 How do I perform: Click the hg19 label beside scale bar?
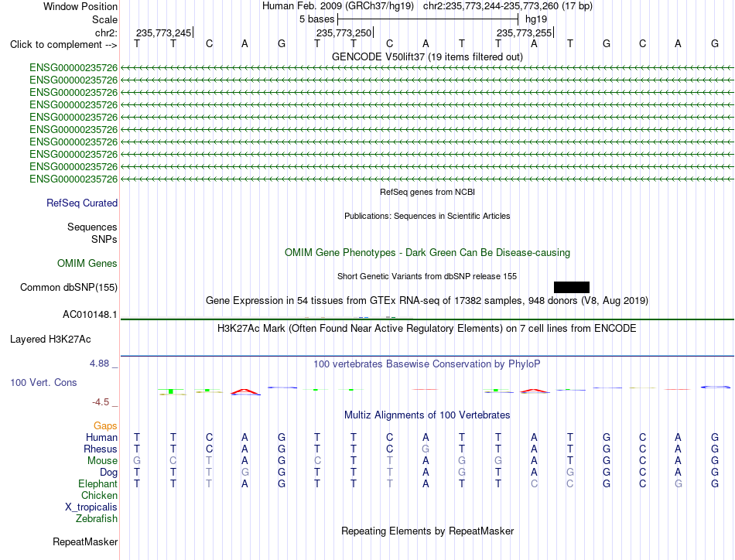[536, 19]
